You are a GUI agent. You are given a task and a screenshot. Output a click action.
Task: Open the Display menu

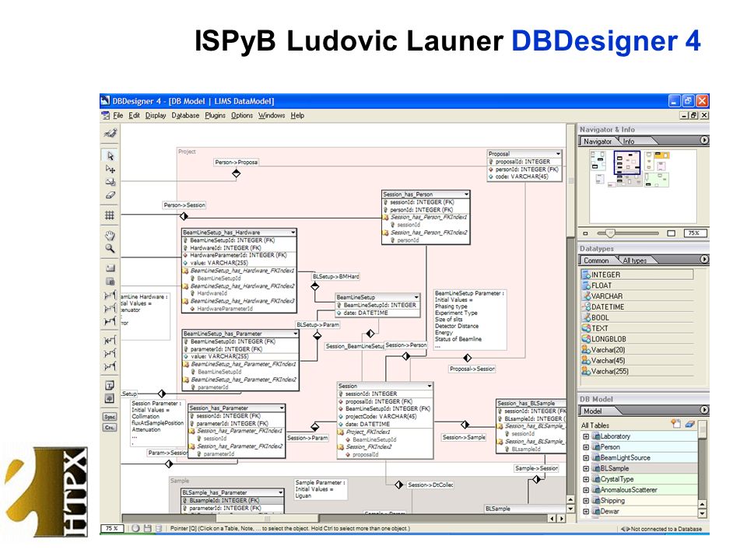[156, 115]
